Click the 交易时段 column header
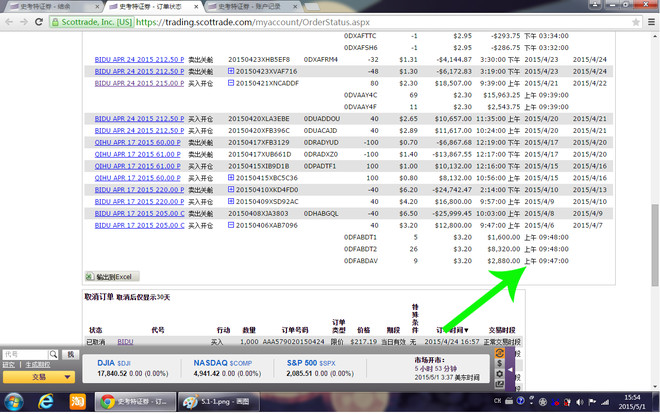Viewport: 660px width, 414px height. tap(502, 330)
